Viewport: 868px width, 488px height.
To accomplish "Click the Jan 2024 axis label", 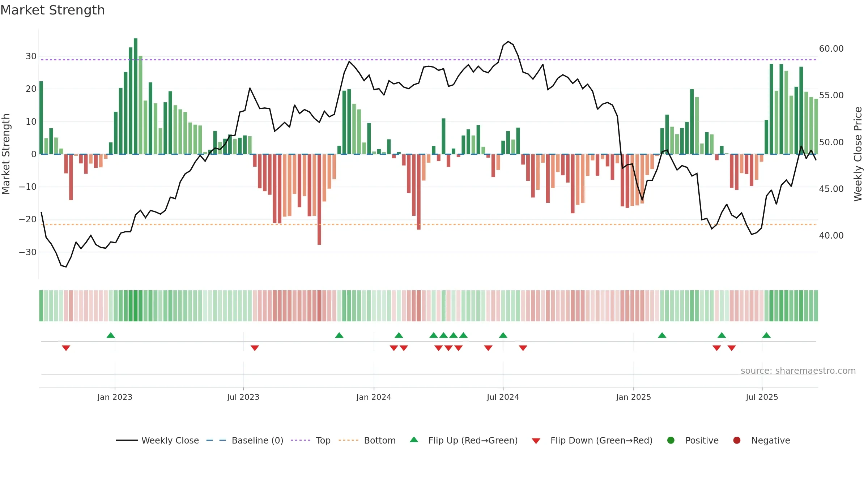I will coord(374,397).
